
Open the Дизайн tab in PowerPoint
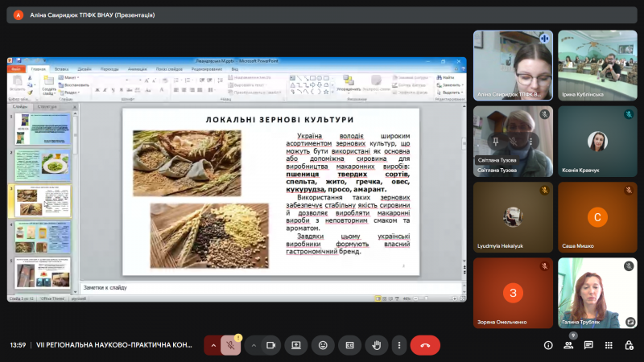pyautogui.click(x=85, y=69)
